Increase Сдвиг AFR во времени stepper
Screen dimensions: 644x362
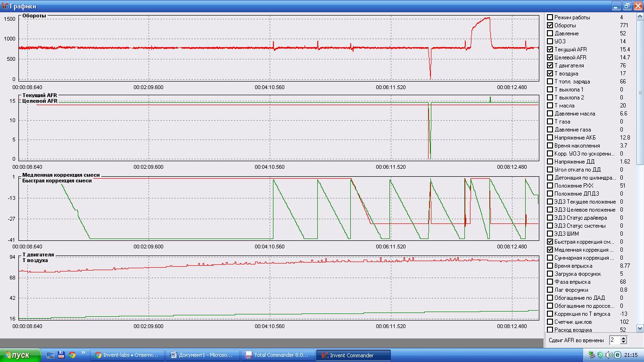click(623, 338)
